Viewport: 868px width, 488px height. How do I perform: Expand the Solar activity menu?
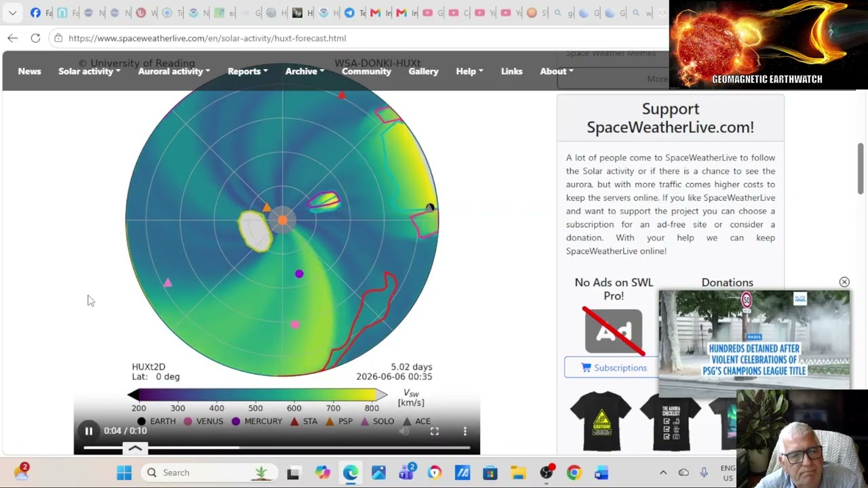(x=90, y=71)
